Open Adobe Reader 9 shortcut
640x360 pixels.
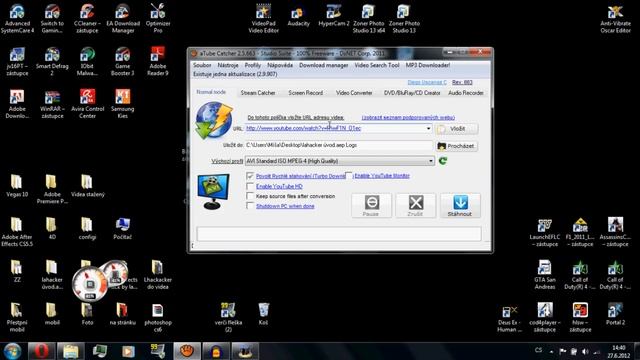(158, 62)
